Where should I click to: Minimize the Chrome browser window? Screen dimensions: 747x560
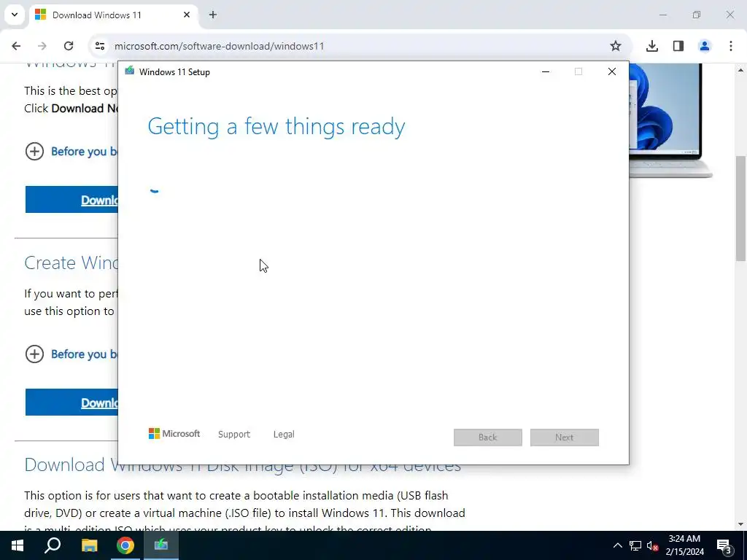point(662,15)
